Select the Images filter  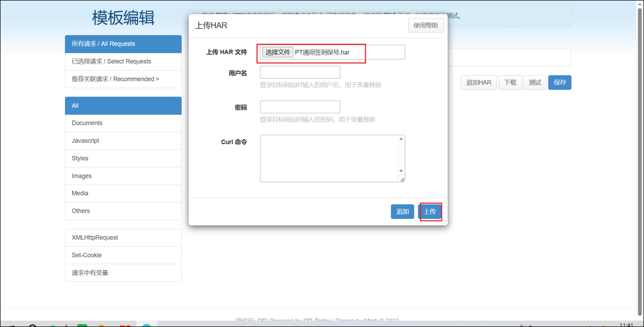123,176
